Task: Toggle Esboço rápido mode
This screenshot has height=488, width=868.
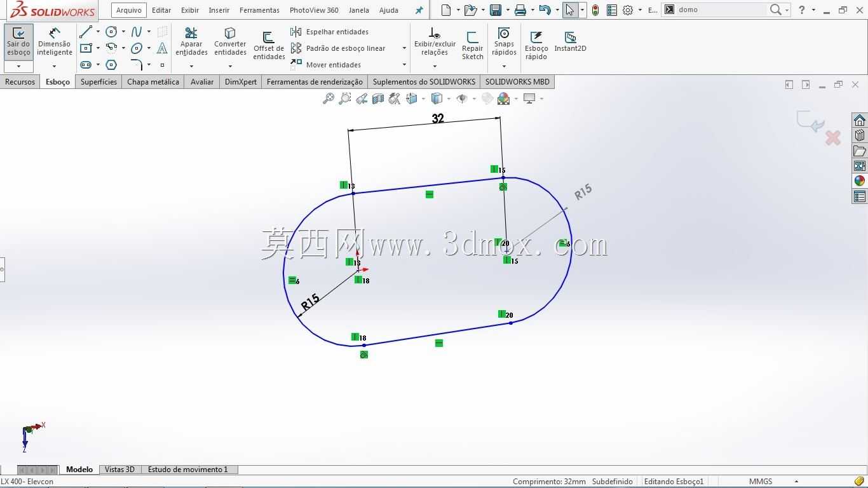Action: click(x=536, y=45)
